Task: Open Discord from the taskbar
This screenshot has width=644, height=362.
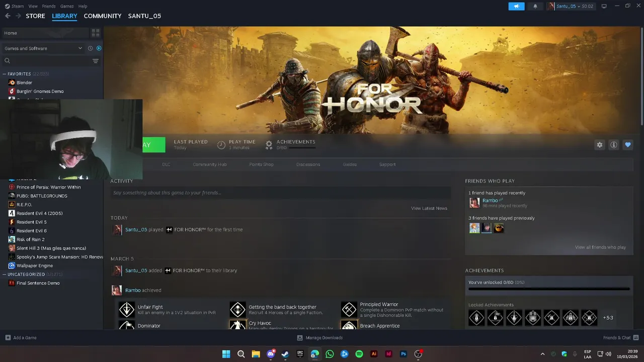Action: click(x=271, y=354)
